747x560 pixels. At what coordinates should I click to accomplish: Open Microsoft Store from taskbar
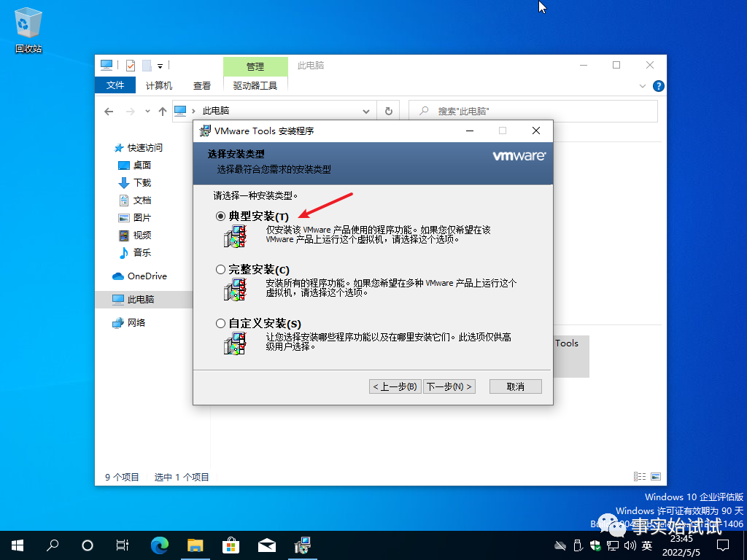tap(231, 545)
